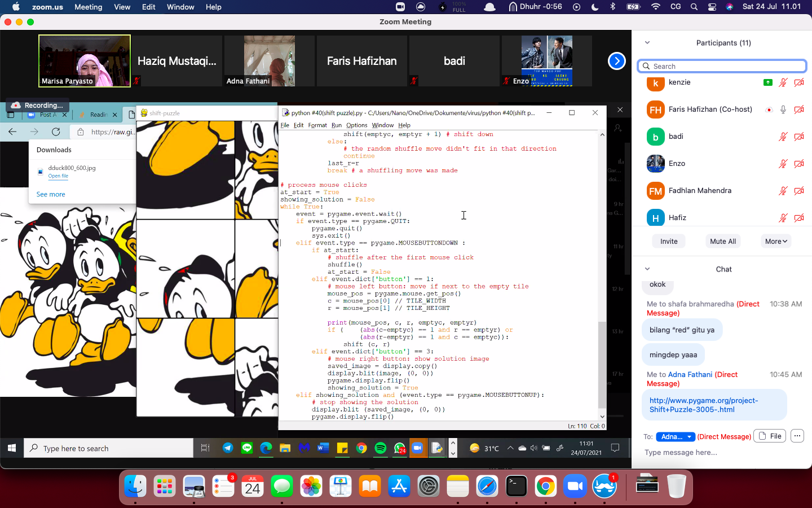Open chat more options ellipsis button

click(x=797, y=436)
